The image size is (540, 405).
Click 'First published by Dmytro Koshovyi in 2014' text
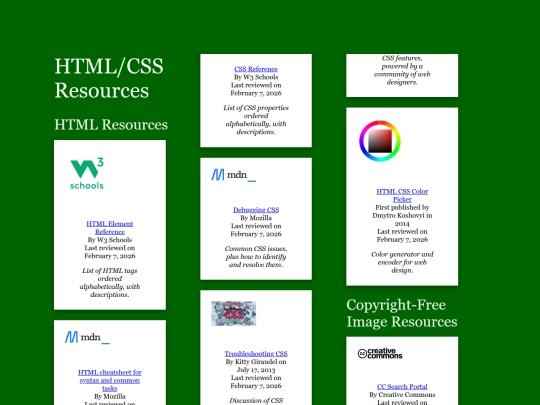tap(402, 216)
